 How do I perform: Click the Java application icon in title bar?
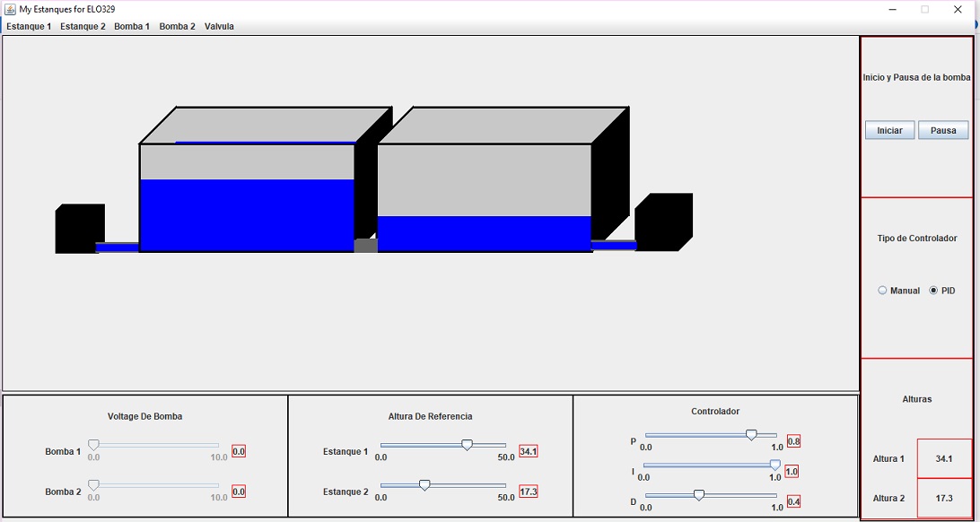[10, 9]
